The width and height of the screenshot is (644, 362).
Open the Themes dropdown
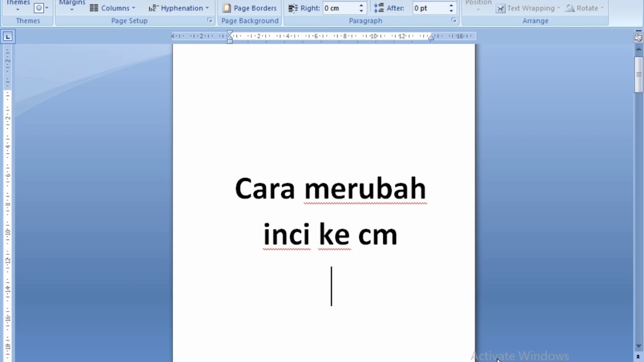point(18,6)
